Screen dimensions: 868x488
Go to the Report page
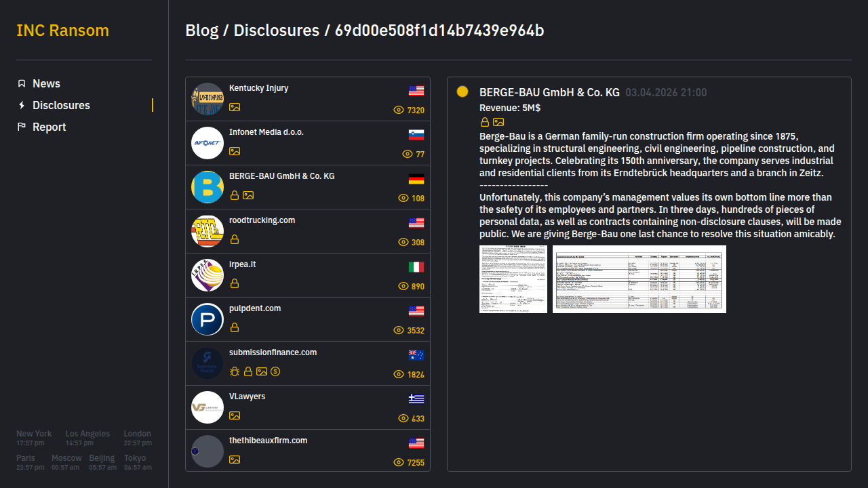49,127
